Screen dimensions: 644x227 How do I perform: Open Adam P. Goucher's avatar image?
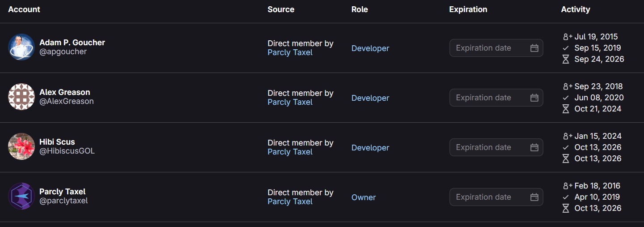click(x=21, y=47)
